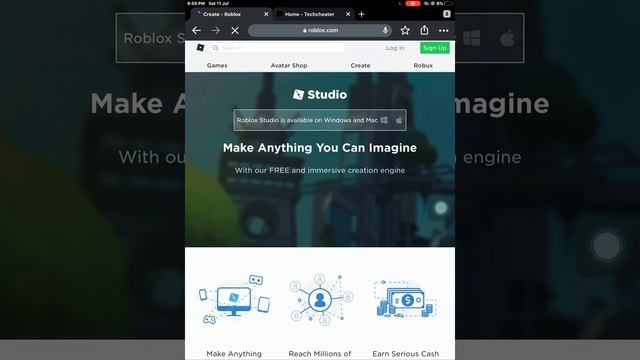Bookmark the page with the star icon
The height and width of the screenshot is (360, 640).
pyautogui.click(x=405, y=30)
